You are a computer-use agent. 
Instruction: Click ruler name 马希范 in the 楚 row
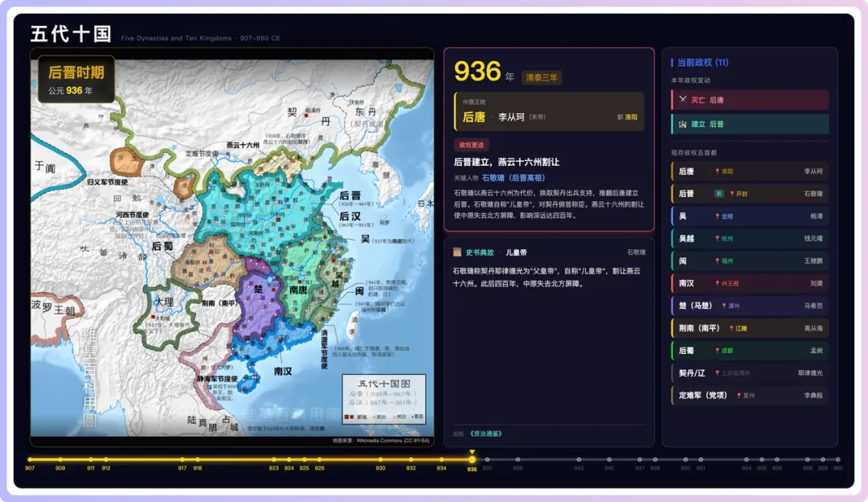[x=813, y=306]
